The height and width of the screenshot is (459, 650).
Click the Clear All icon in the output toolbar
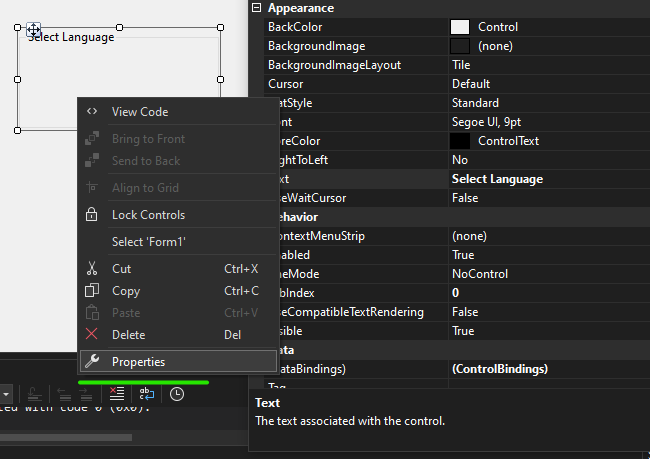coord(117,394)
